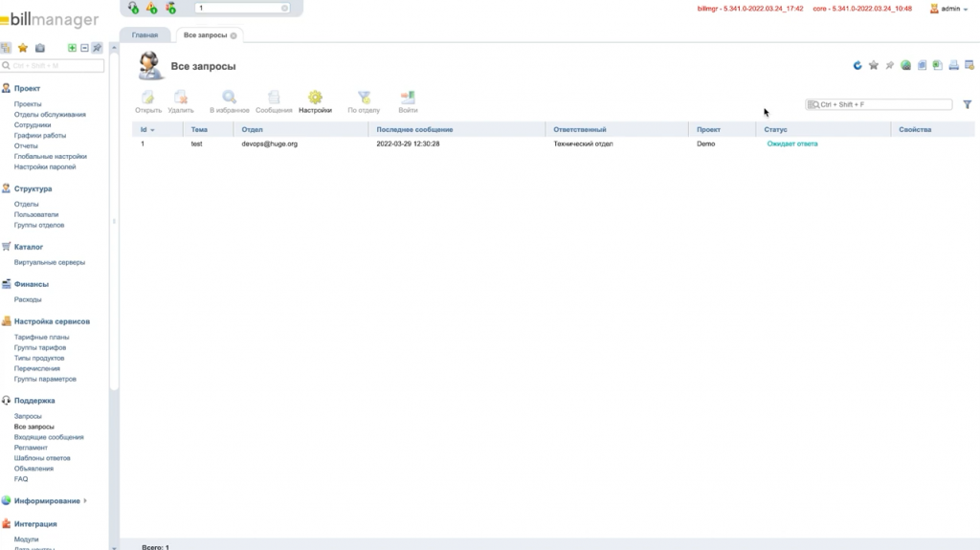
Task: Collapse the Структура menu section
Action: tap(33, 188)
